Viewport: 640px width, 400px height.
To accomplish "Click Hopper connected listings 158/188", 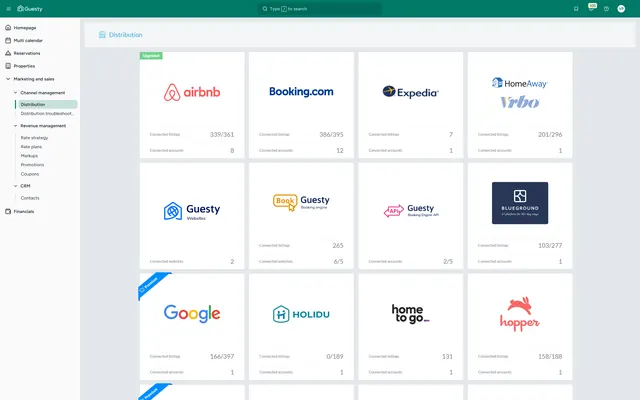I will click(550, 356).
